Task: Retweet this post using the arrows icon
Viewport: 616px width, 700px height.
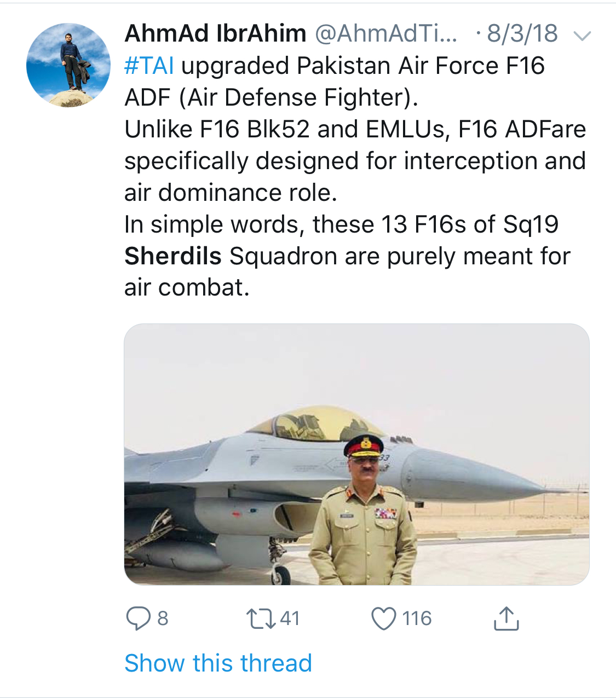Action: coord(260,618)
